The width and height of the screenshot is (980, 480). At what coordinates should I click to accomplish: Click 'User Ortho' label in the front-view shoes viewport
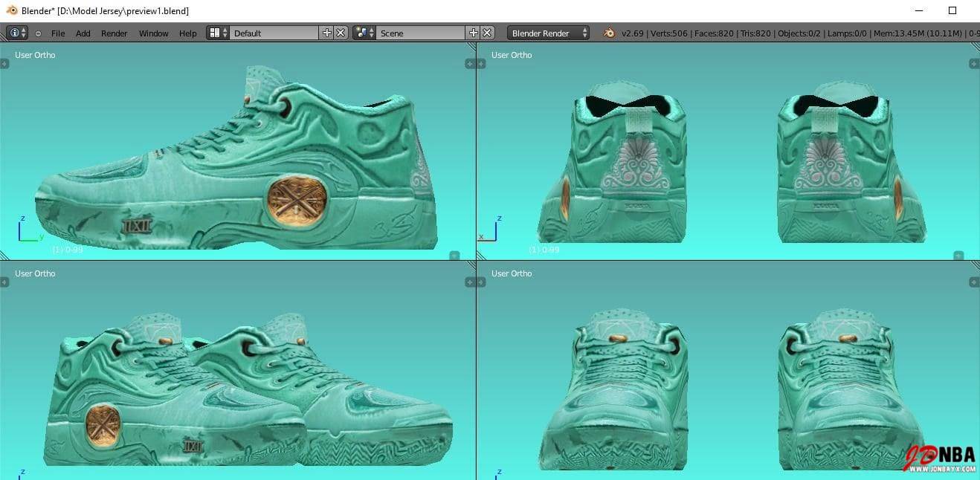[512, 273]
